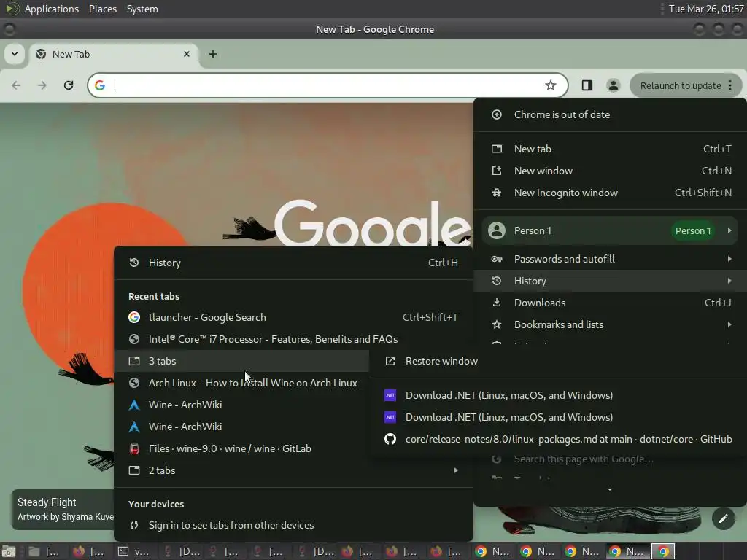The width and height of the screenshot is (747, 560).
Task: Select the 3 tabs recent window entry
Action: click(x=242, y=361)
